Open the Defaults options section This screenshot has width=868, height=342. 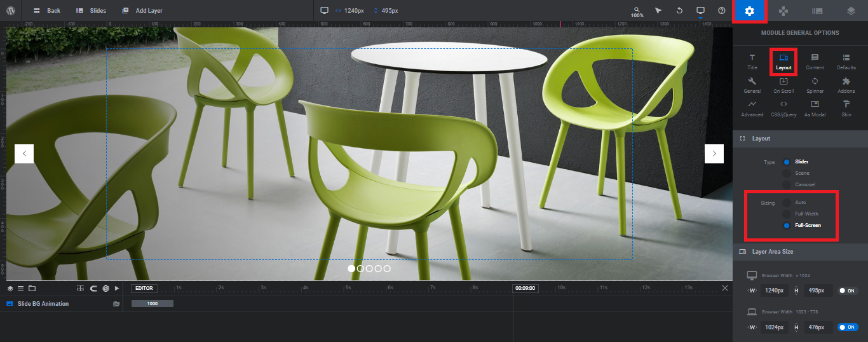tap(846, 62)
